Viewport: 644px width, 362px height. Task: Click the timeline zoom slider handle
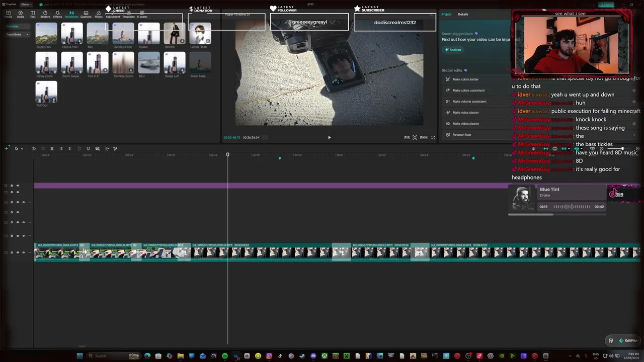(622, 149)
